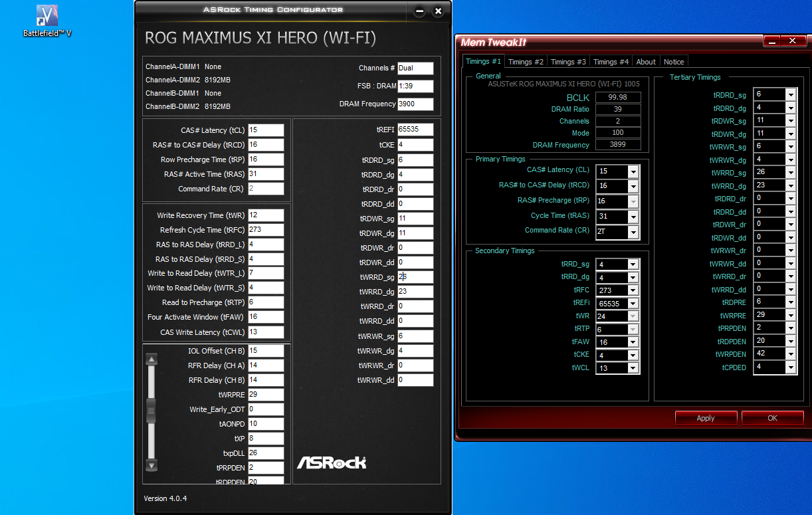Click the ChannelA-DIMM2 8192MB entry
Screen dimensions: 812x515
pyautogui.click(x=188, y=80)
